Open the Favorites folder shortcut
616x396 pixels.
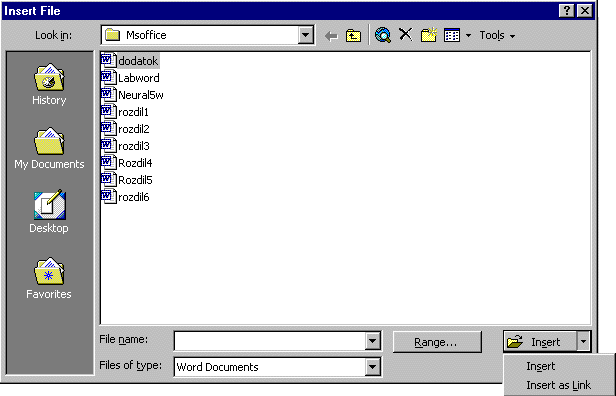pos(49,278)
